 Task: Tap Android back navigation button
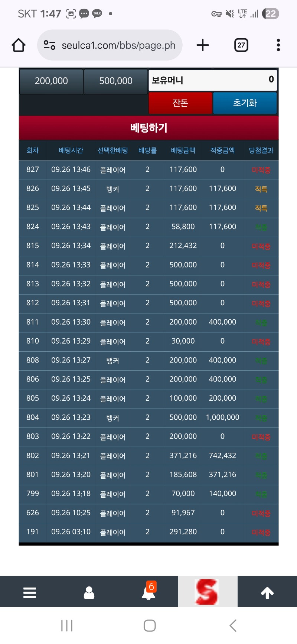(233, 626)
